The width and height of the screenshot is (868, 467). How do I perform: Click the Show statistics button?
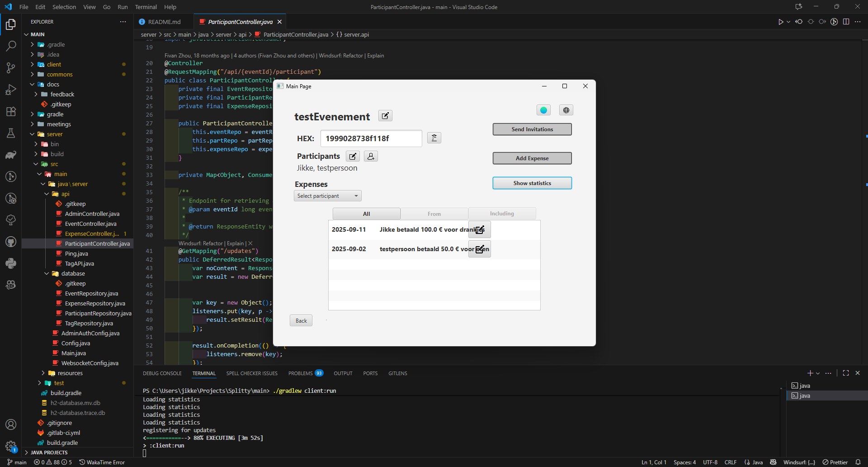532,183
